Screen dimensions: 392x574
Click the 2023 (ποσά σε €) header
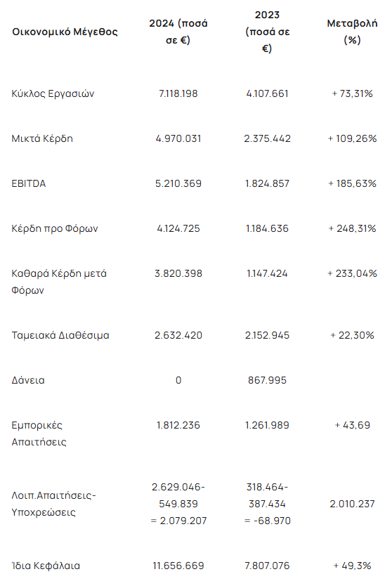267,32
